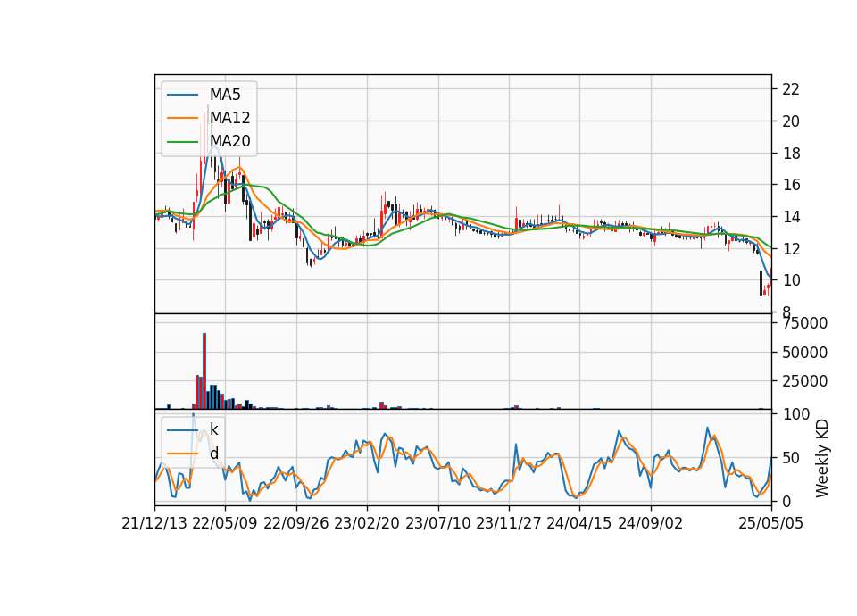Viewport: 857px width, 616px height.
Task: Click the 50000 volume axis label
Action: point(804,353)
